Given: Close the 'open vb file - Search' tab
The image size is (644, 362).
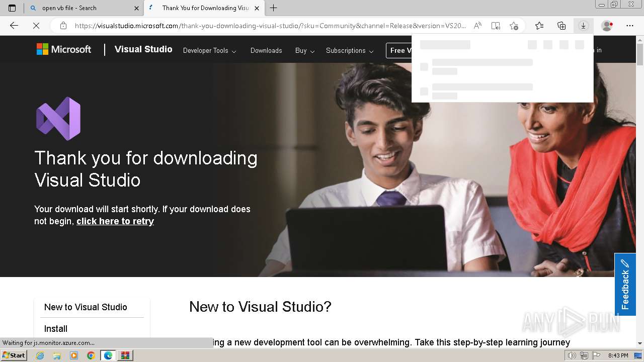Looking at the screenshot, I should tap(136, 8).
